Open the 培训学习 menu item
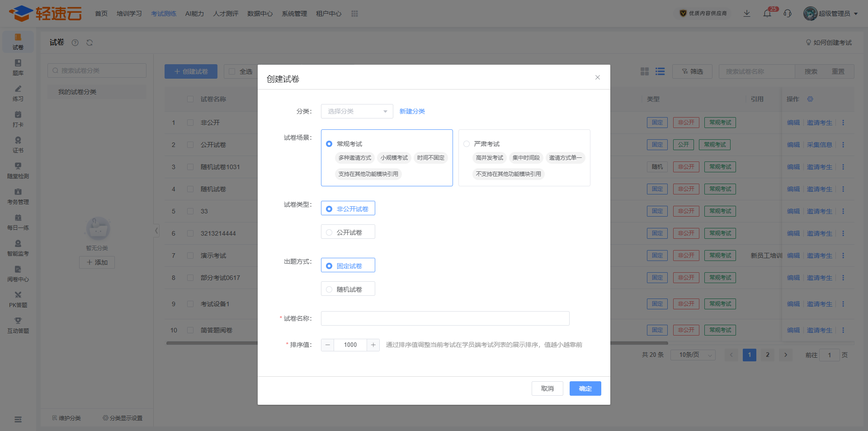 click(129, 14)
